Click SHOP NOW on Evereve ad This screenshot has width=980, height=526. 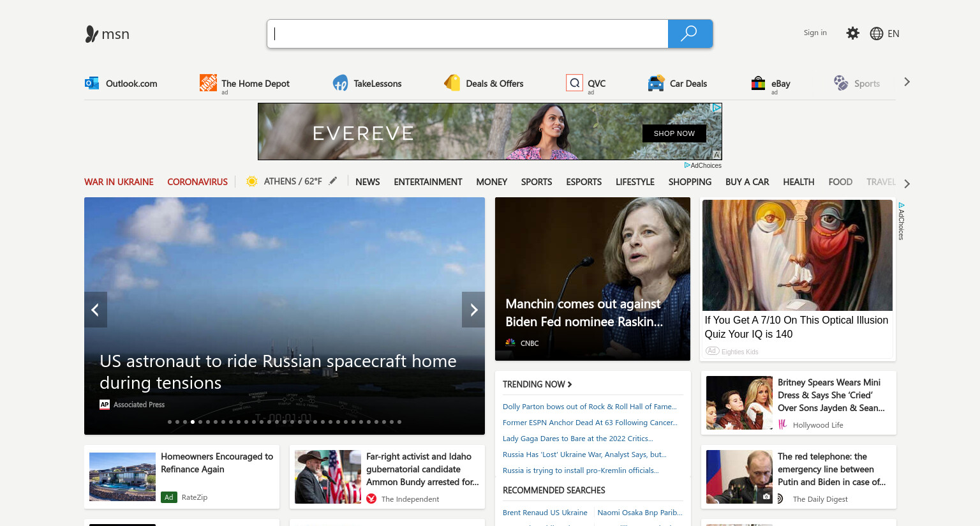pyautogui.click(x=674, y=133)
